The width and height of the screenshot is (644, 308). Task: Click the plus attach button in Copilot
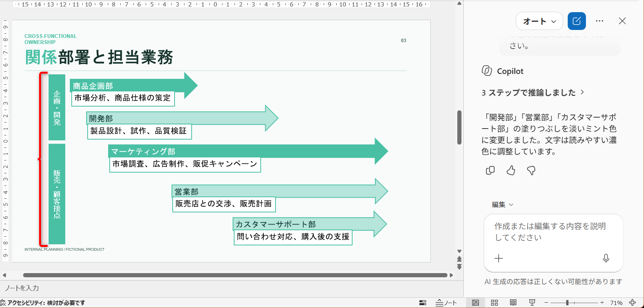pyautogui.click(x=499, y=258)
